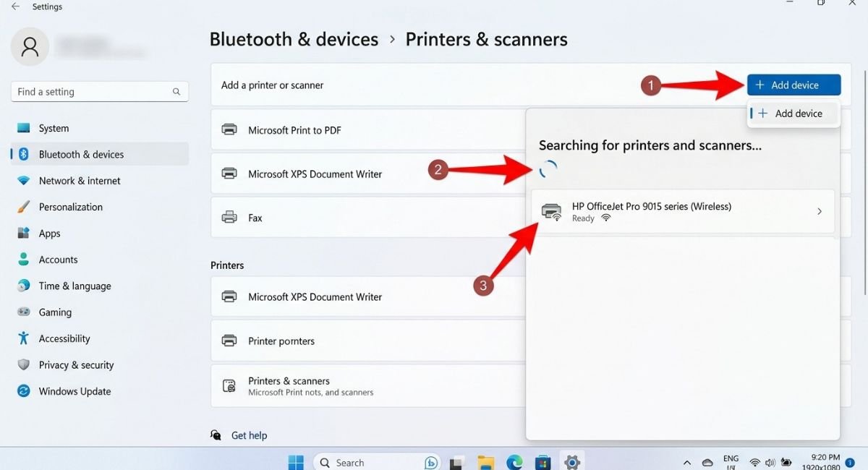Choose the Add device entry below the blue button

point(793,114)
